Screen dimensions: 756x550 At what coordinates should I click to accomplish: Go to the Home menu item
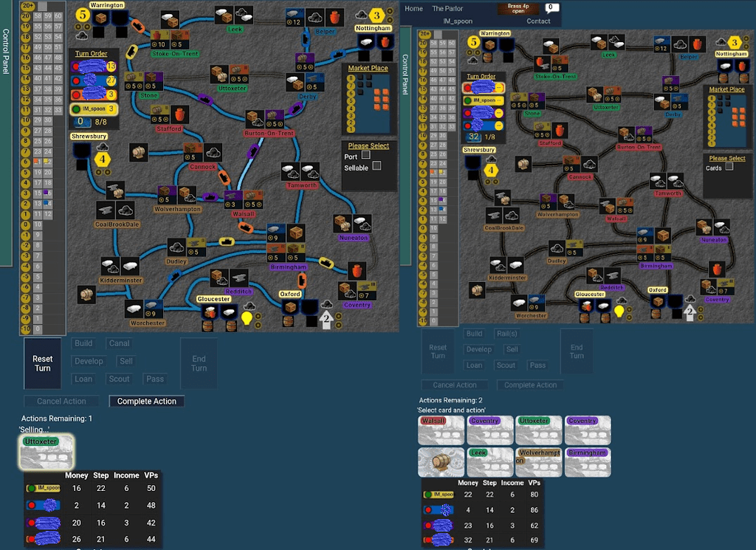pyautogui.click(x=413, y=9)
